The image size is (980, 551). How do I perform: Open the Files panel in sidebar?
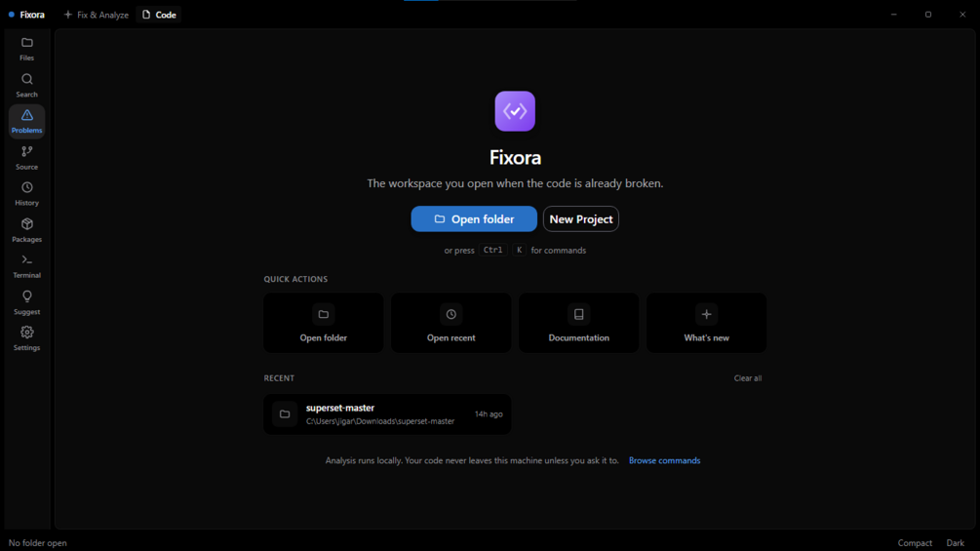coord(27,49)
